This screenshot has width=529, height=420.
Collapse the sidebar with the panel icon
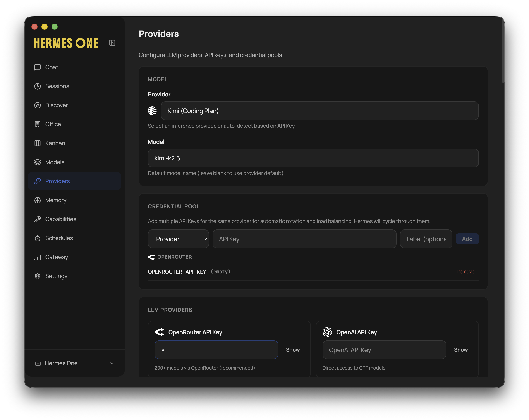112,43
